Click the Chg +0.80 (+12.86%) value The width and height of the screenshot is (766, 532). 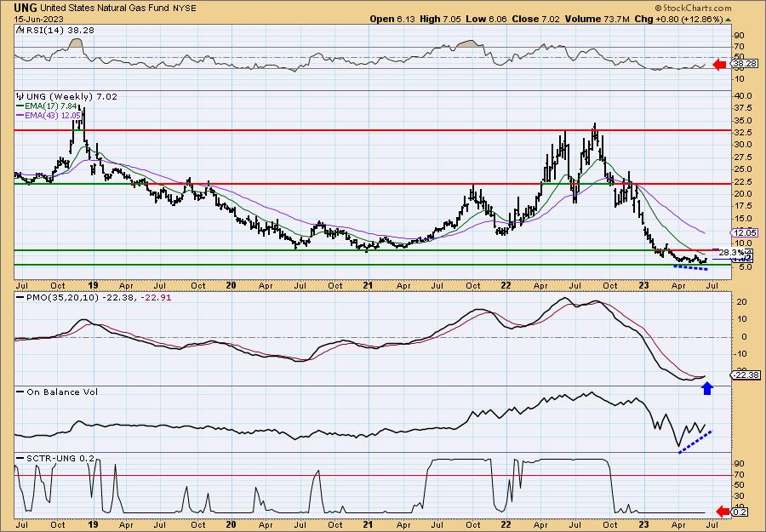click(678, 19)
